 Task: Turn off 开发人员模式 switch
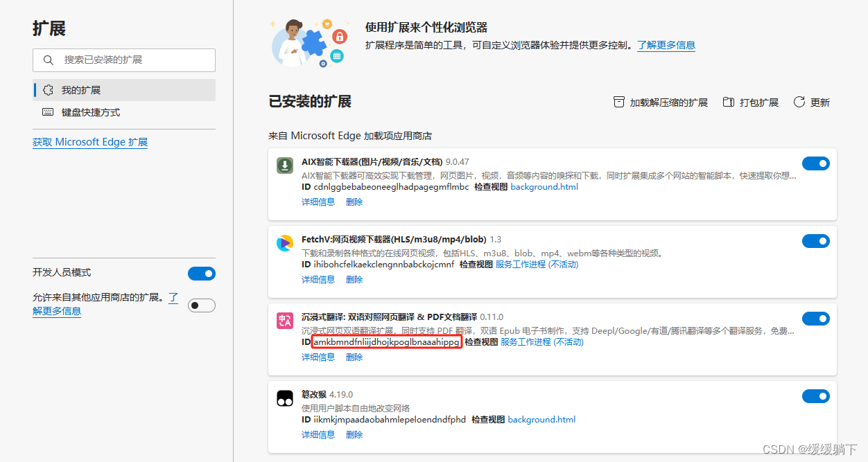(x=202, y=274)
